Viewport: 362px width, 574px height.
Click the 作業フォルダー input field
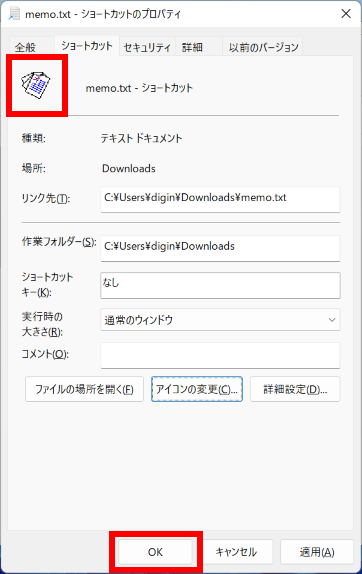click(x=220, y=248)
